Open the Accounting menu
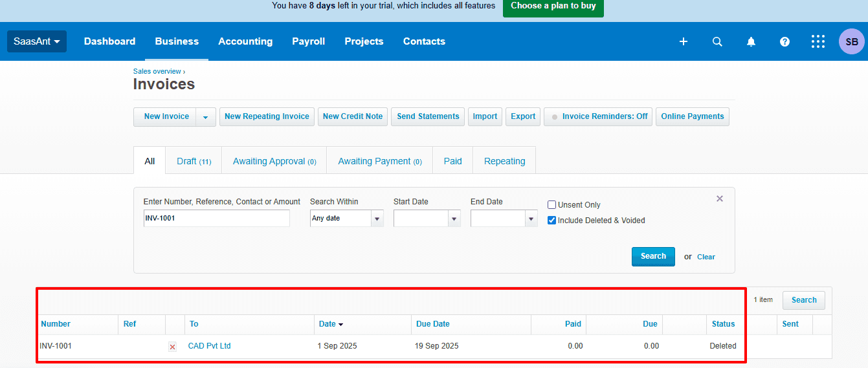 pos(245,41)
